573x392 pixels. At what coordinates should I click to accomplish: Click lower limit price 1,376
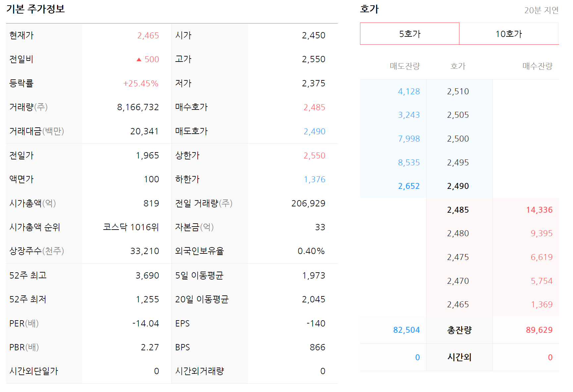pyautogui.click(x=315, y=179)
